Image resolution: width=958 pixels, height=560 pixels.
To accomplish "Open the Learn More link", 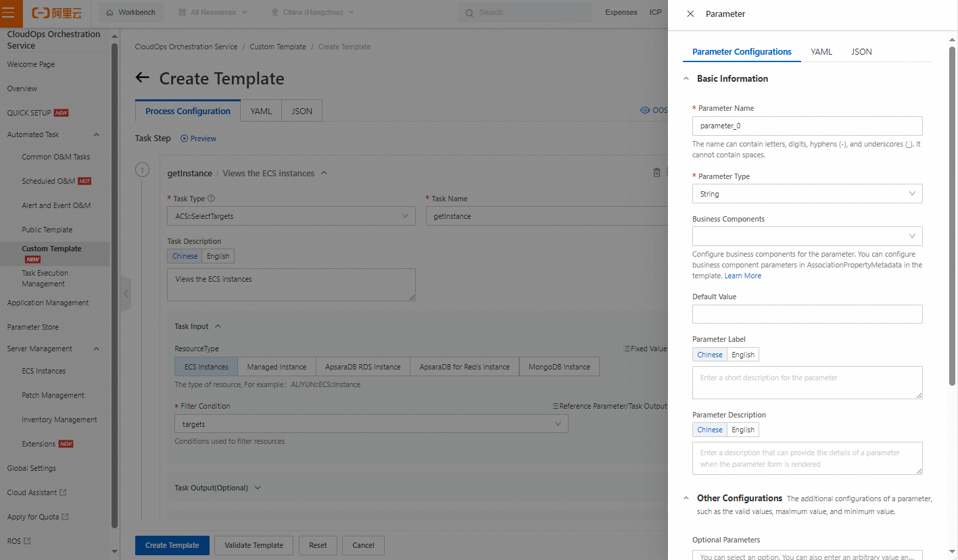I will (x=743, y=276).
